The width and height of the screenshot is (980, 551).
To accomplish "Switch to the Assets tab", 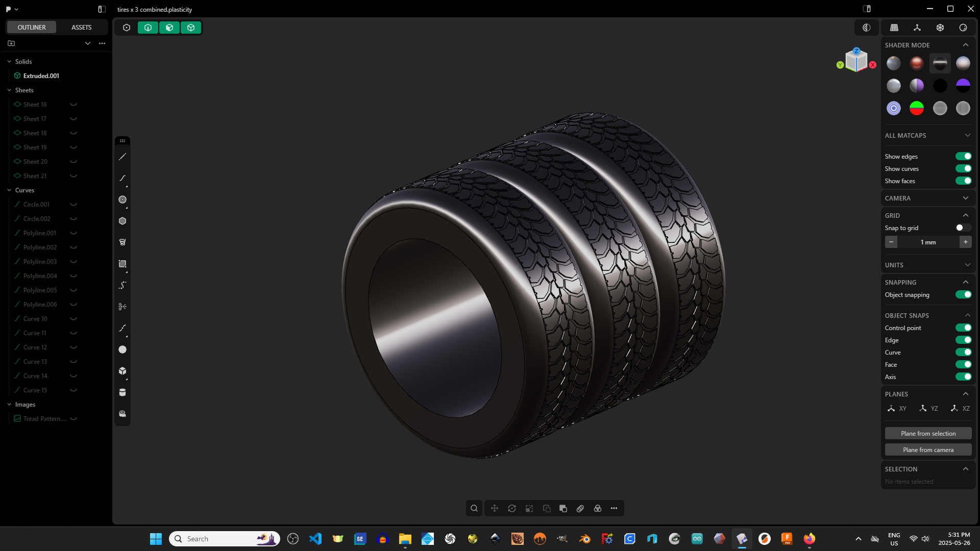I will [81, 27].
